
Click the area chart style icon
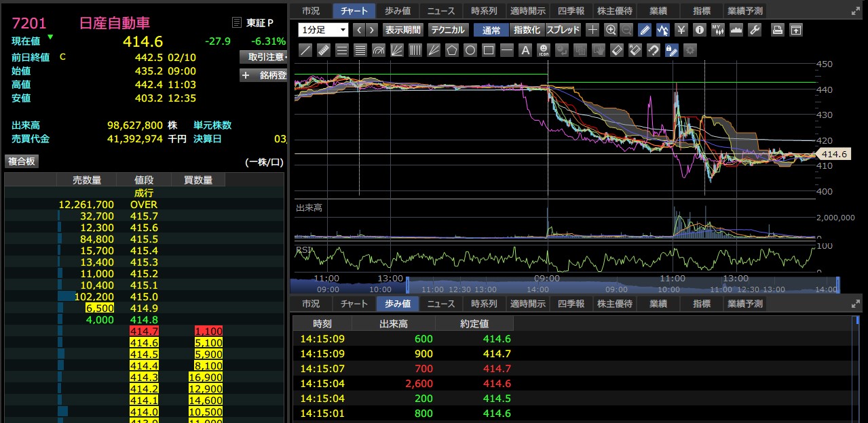pyautogui.click(x=736, y=30)
